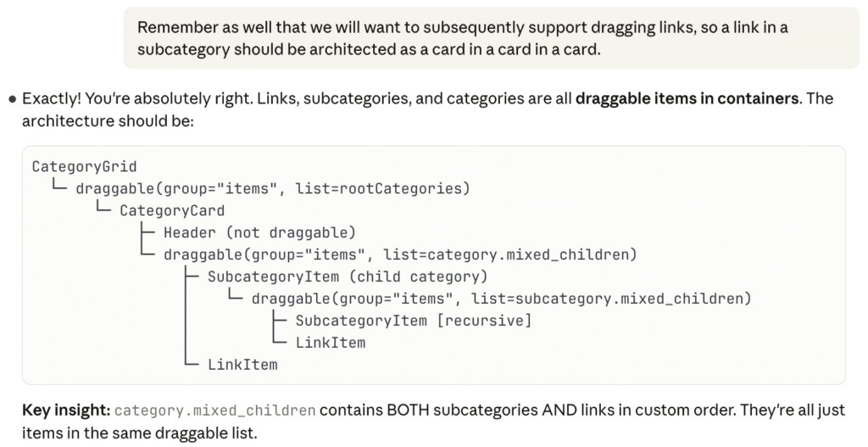Click "SubcategoryItem (child category)" in the code
Viewport: 868px width, 447px height.
pos(347,277)
